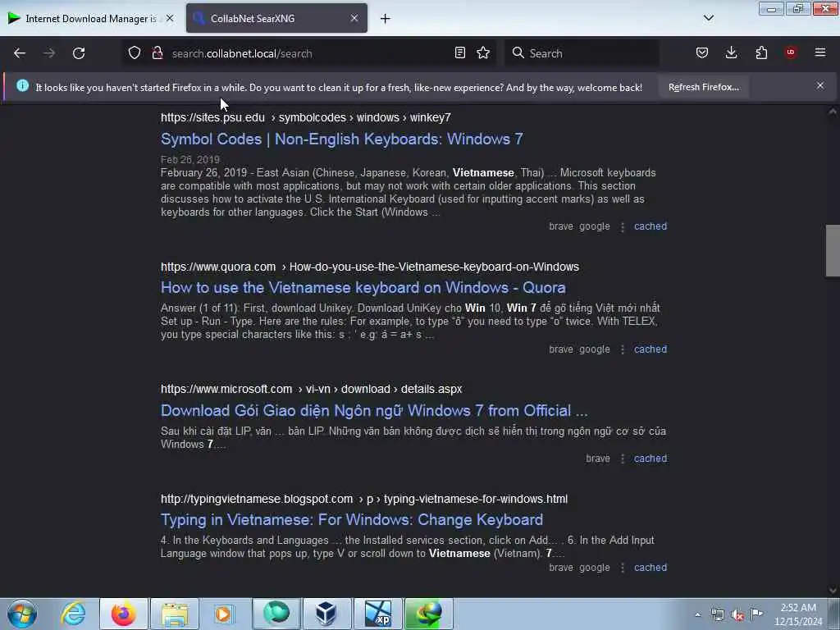Open the extensions puzzle icon
The height and width of the screenshot is (630, 840).
click(761, 52)
